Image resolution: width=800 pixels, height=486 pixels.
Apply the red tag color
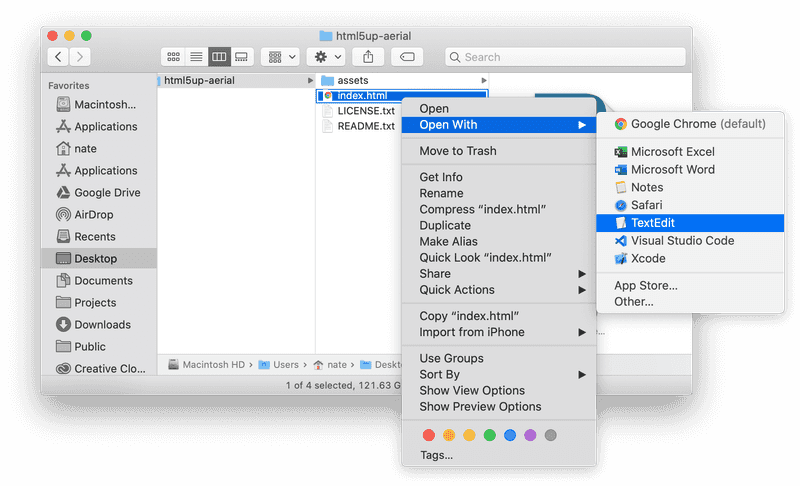click(429, 435)
